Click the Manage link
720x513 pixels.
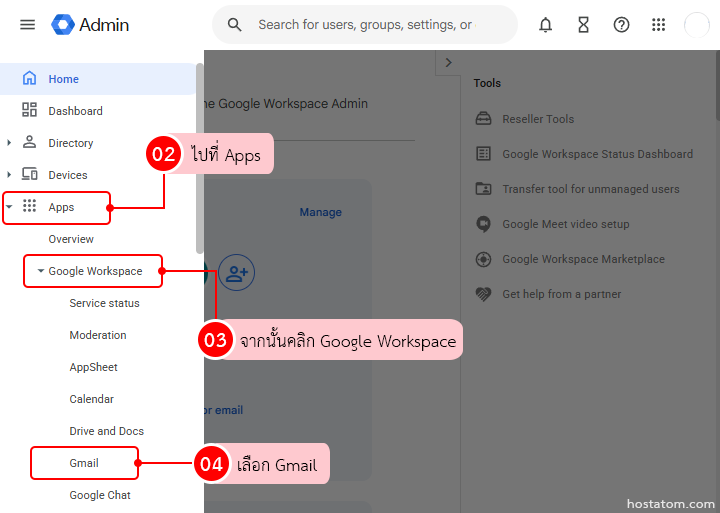[x=321, y=212]
